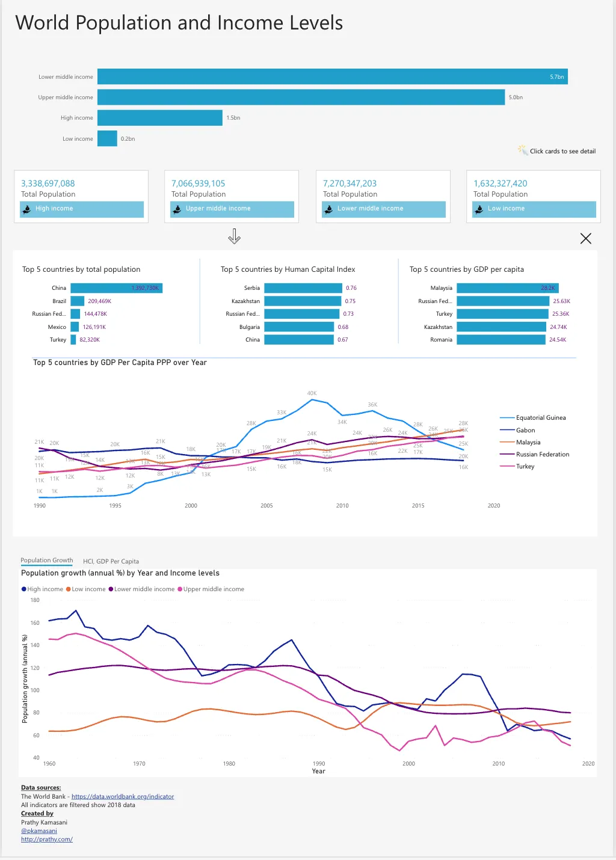The height and width of the screenshot is (860, 616).
Task: Click the Low income 0.2bn bar
Action: pos(107,138)
